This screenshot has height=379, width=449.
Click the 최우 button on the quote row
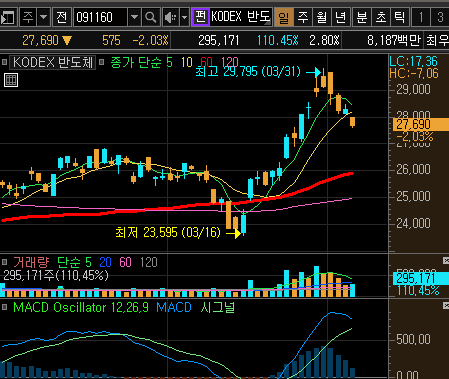(x=437, y=41)
